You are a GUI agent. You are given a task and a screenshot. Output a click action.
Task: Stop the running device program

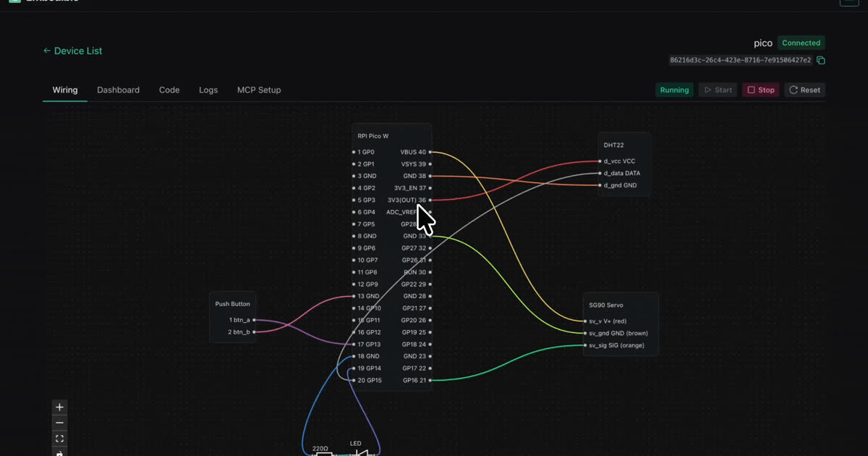(761, 90)
